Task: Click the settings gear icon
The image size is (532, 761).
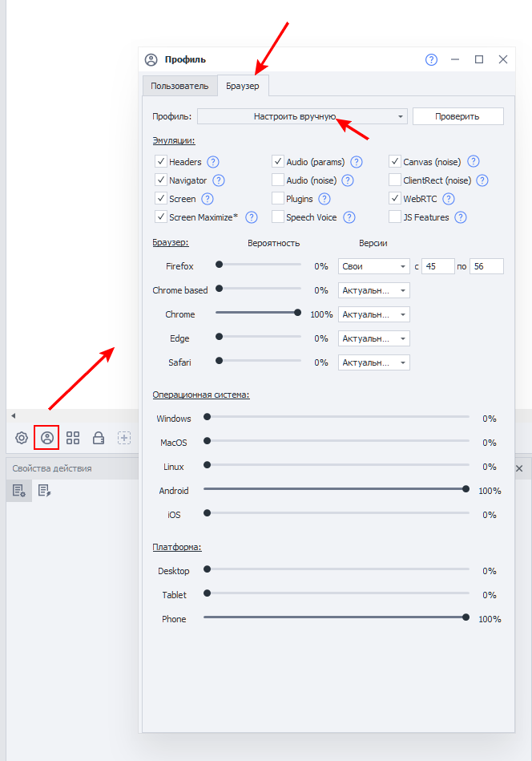Action: (x=22, y=438)
